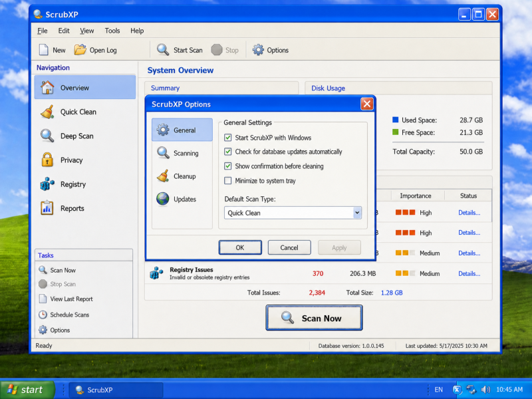Uncheck Start ScrubXP with Windows
This screenshot has height=399, width=532.
(228, 138)
